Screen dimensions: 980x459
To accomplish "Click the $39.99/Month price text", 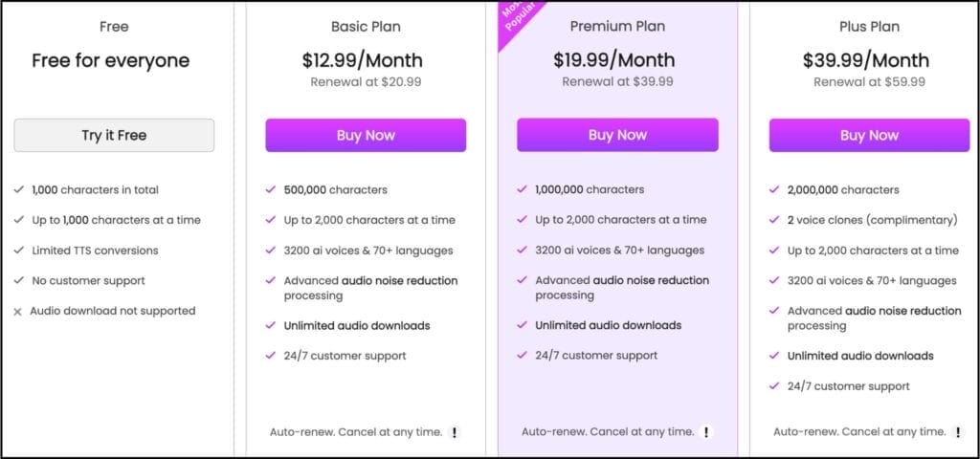I will tap(866, 60).
